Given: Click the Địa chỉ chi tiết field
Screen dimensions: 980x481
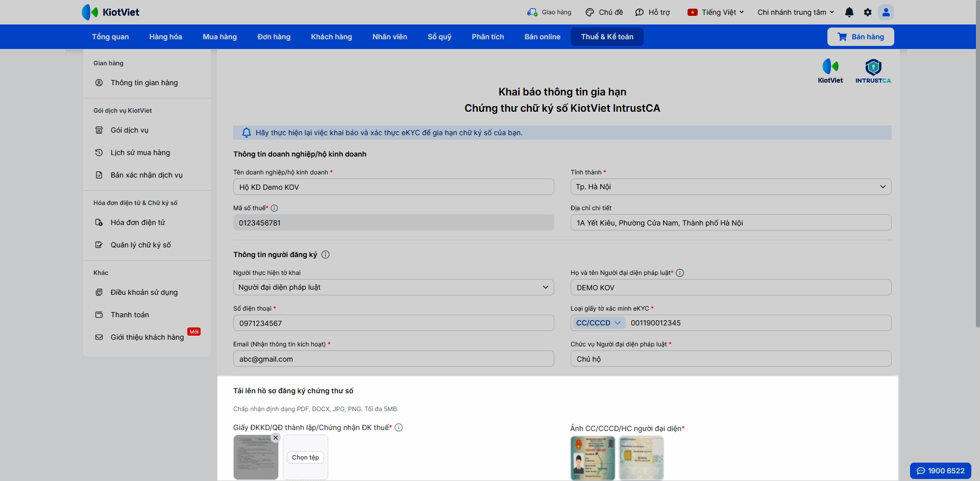Looking at the screenshot, I should [731, 222].
